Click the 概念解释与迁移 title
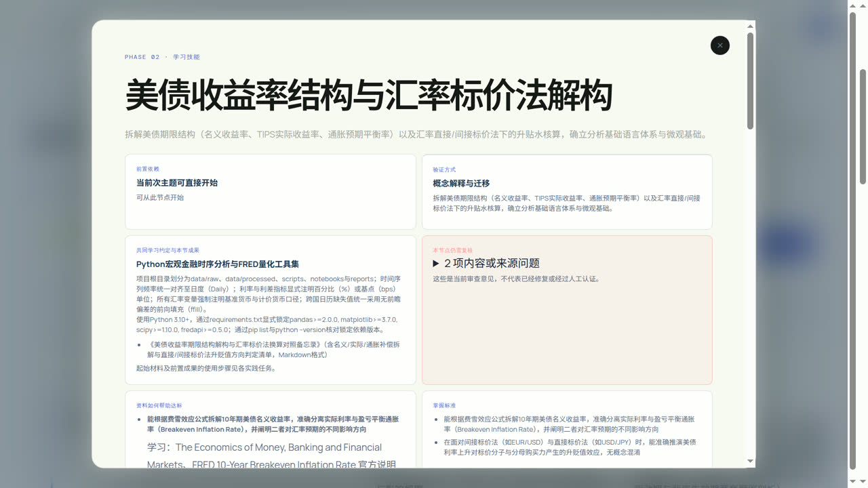Image resolution: width=868 pixels, height=488 pixels. pyautogui.click(x=461, y=183)
